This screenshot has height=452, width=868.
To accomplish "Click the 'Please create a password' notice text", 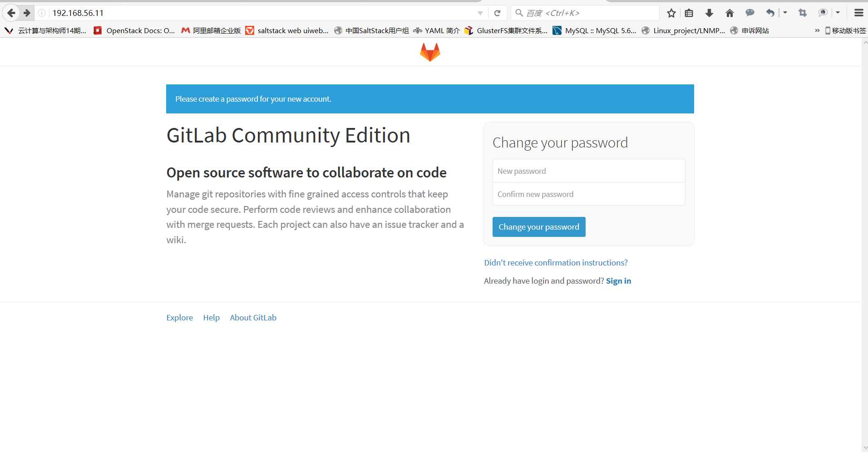I will 253,99.
